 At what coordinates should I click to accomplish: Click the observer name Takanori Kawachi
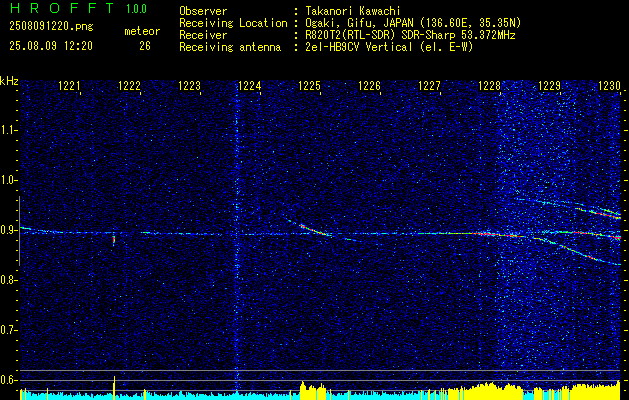coord(353,11)
